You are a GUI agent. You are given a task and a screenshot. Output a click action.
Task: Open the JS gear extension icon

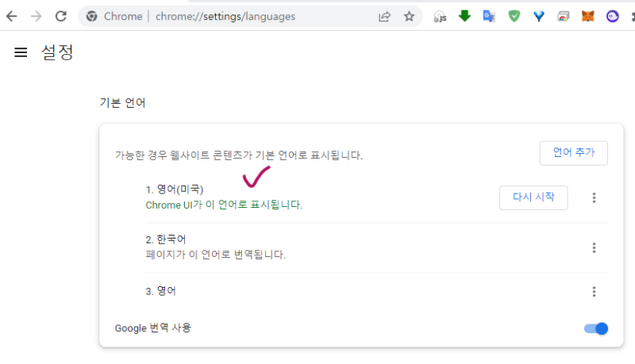tap(440, 16)
